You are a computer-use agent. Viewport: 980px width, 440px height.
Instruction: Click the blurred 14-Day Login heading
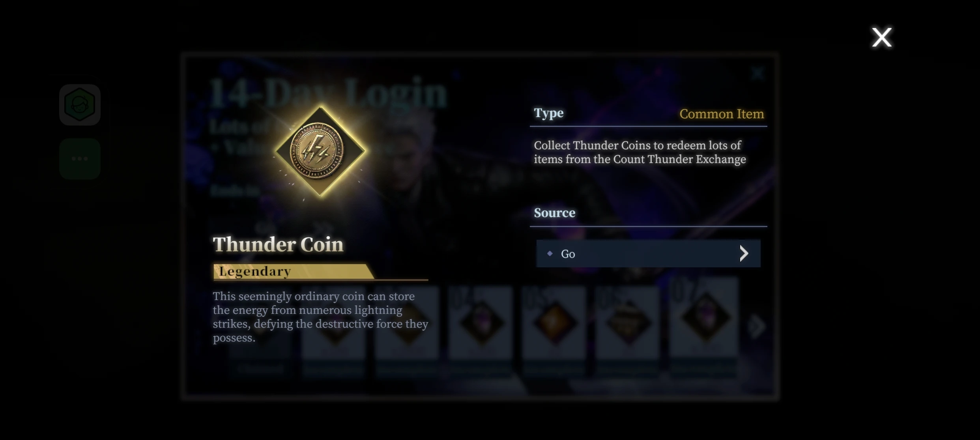[328, 93]
